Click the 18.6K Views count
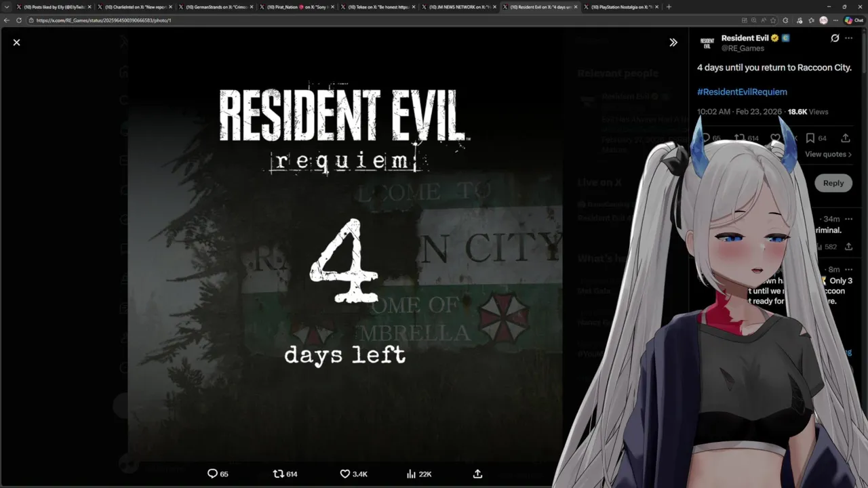This screenshot has height=488, width=868. [x=808, y=111]
